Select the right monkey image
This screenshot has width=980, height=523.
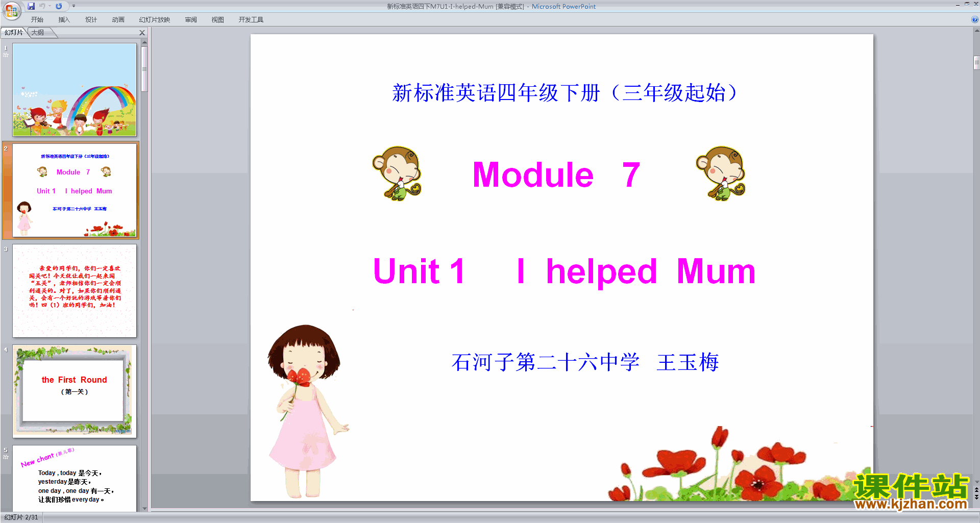(721, 173)
